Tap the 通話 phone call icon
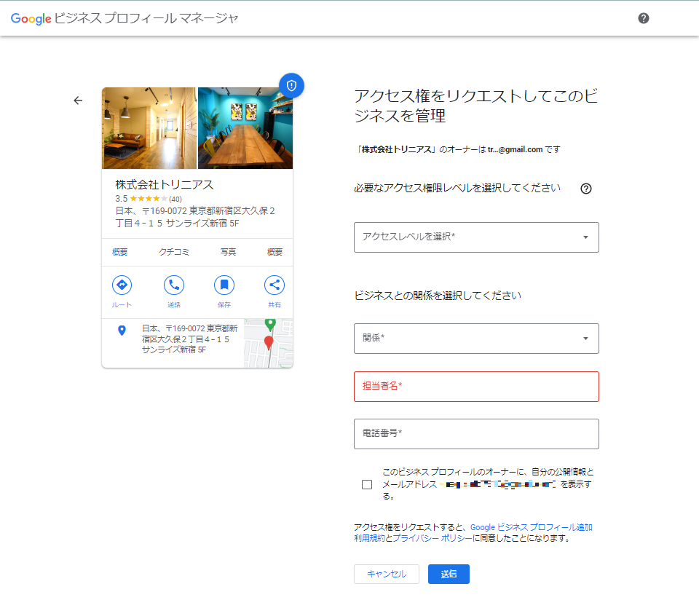 [x=174, y=285]
